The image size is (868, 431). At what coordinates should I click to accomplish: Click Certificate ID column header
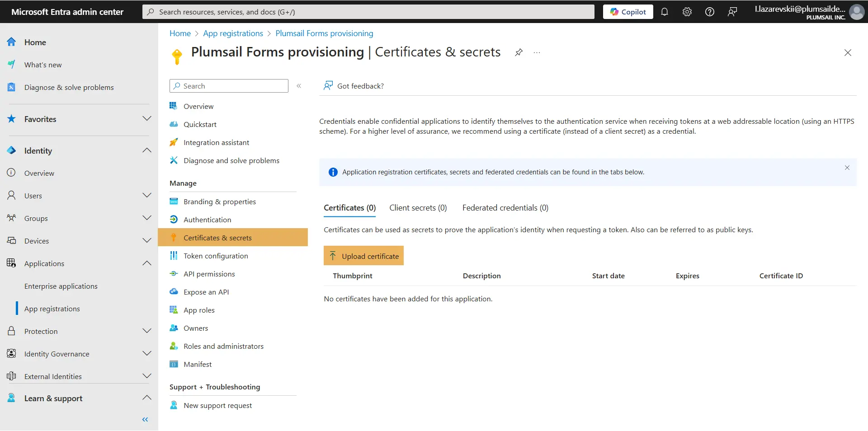pyautogui.click(x=781, y=276)
